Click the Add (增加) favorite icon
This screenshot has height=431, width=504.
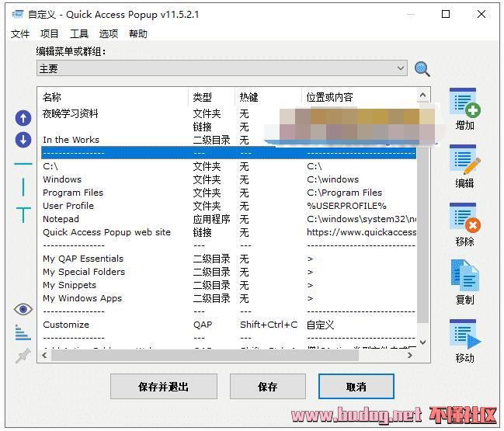(464, 103)
